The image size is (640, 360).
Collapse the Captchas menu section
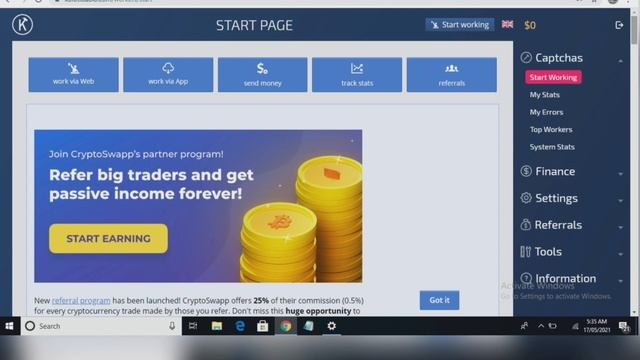click(x=571, y=58)
